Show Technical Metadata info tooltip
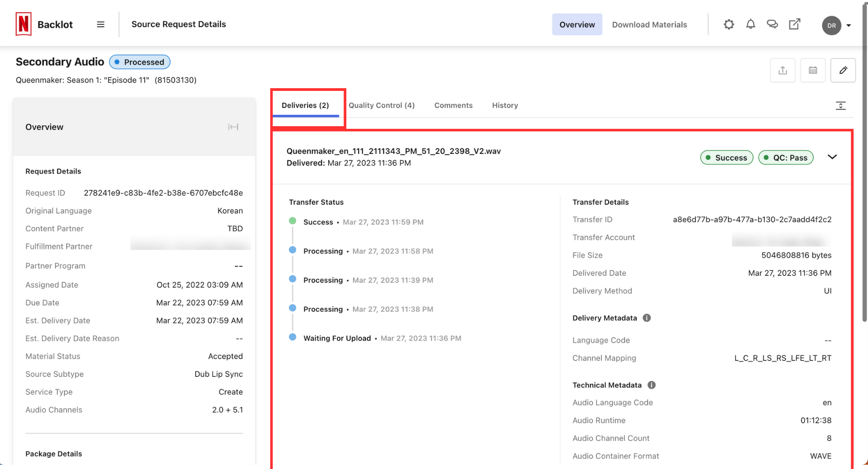The height and width of the screenshot is (469, 868). [x=651, y=385]
